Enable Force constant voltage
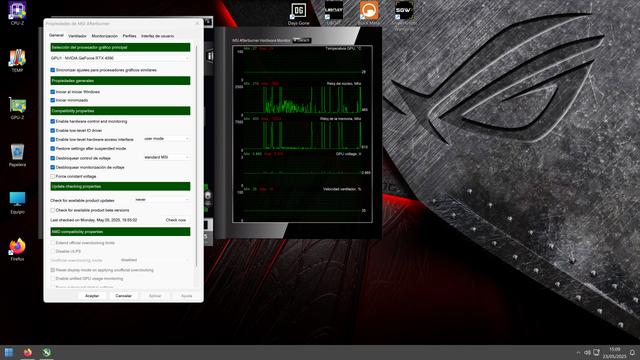 [x=53, y=176]
